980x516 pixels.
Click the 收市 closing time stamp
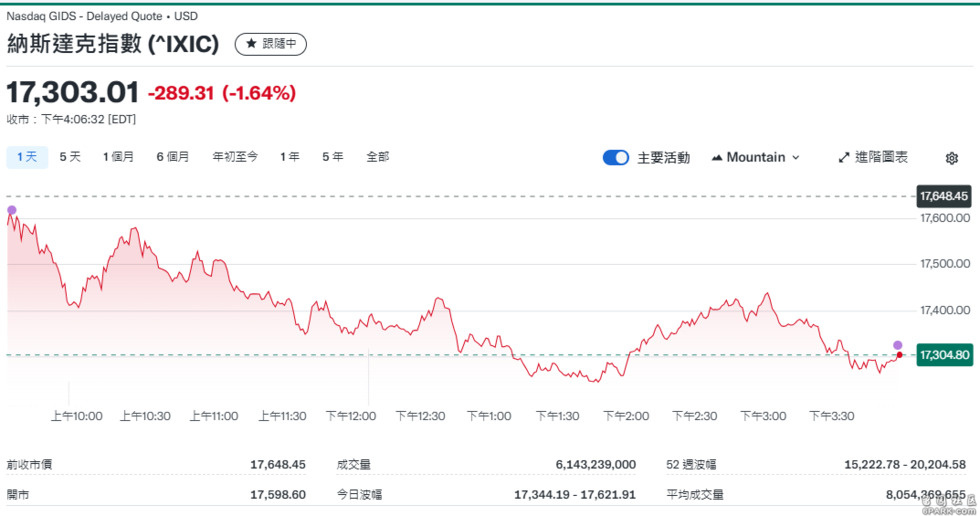[x=71, y=119]
